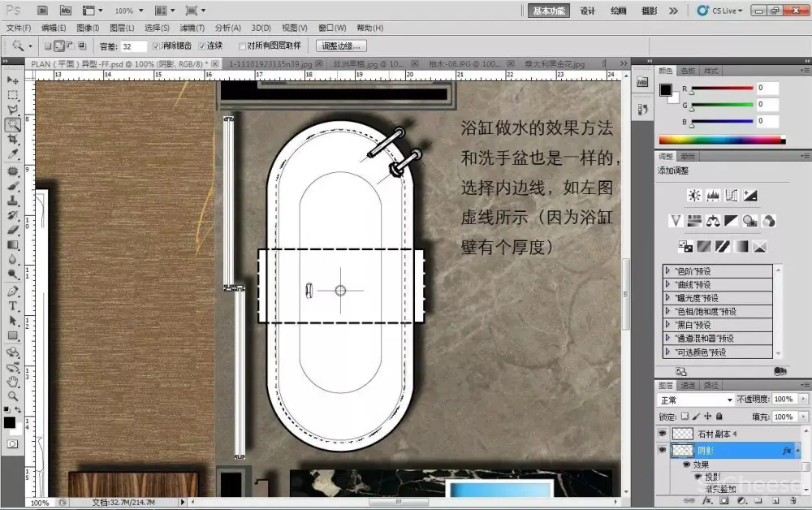Expand the "色阶" 预设 adjustment presets
812x510 pixels.
(668, 271)
